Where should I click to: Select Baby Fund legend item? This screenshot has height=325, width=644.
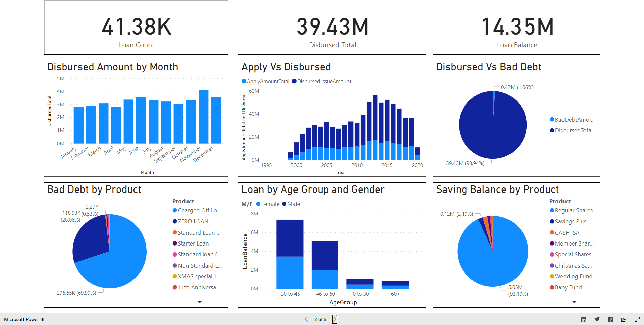(566, 287)
